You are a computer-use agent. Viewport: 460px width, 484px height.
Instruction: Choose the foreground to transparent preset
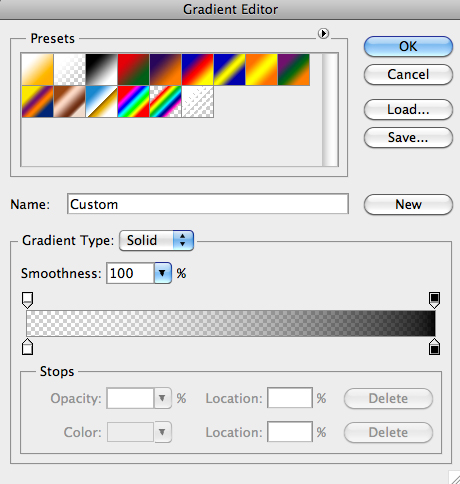[69, 69]
